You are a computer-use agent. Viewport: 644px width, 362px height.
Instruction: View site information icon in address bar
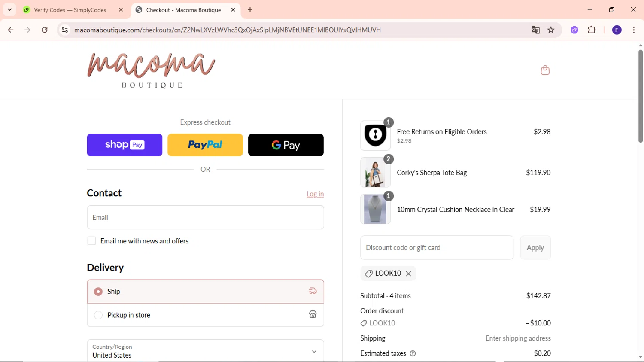65,30
